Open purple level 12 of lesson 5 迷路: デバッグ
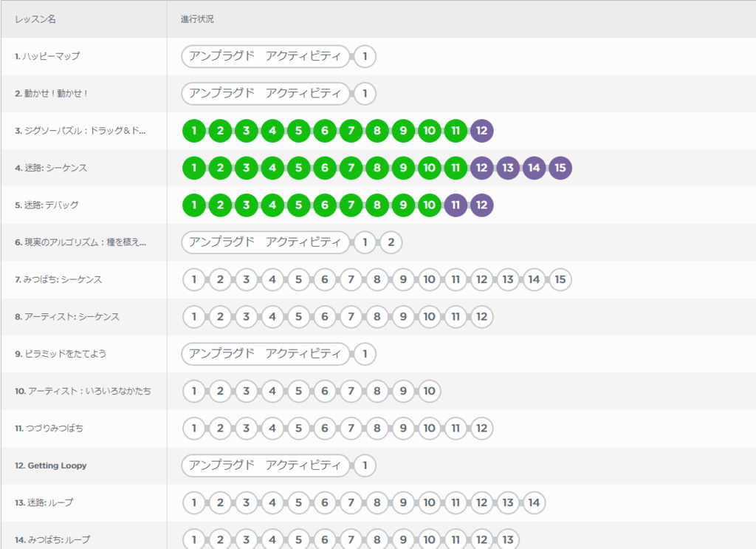 pos(481,205)
